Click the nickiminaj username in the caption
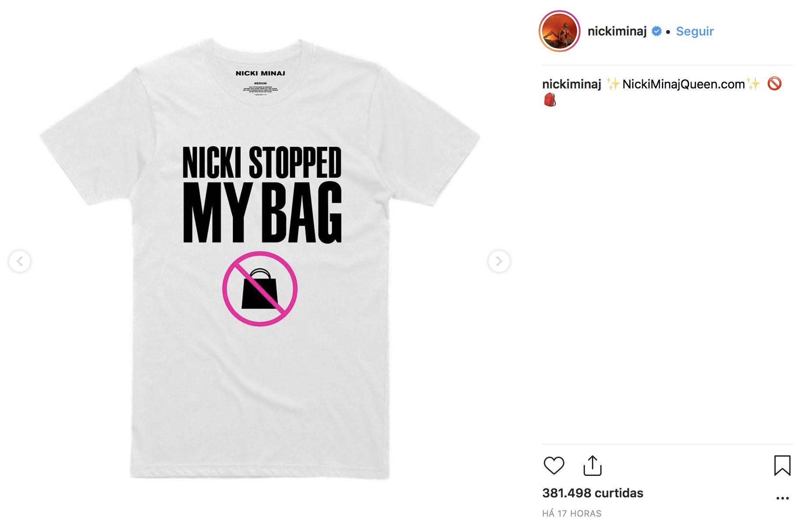The image size is (812, 521). [572, 84]
